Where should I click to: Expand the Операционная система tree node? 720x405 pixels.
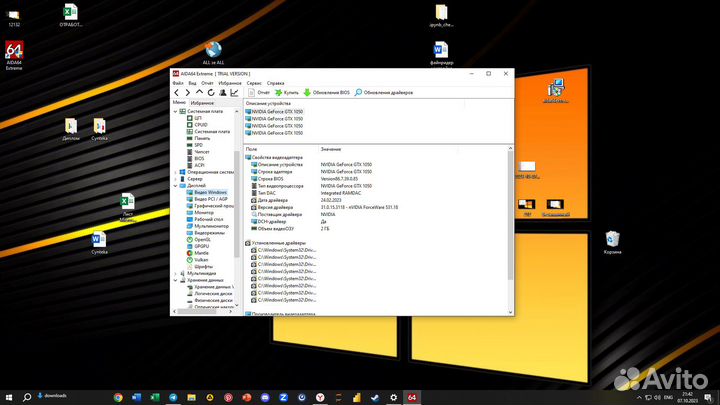point(175,172)
